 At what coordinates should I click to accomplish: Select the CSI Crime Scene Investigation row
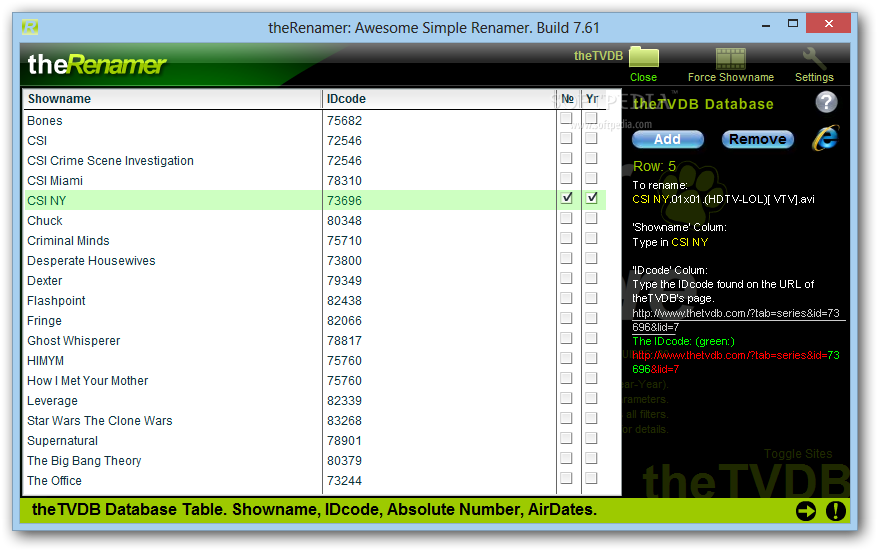tap(315, 161)
